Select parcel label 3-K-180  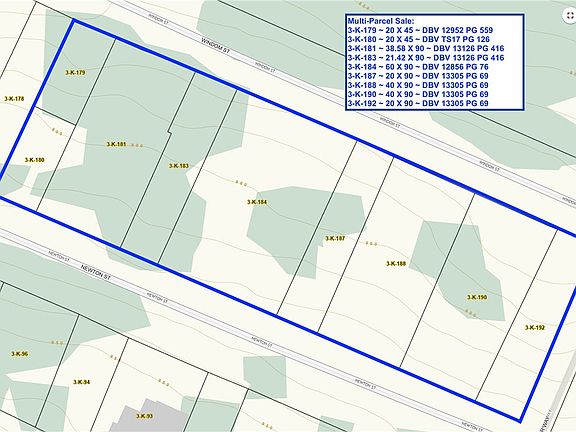pyautogui.click(x=35, y=160)
